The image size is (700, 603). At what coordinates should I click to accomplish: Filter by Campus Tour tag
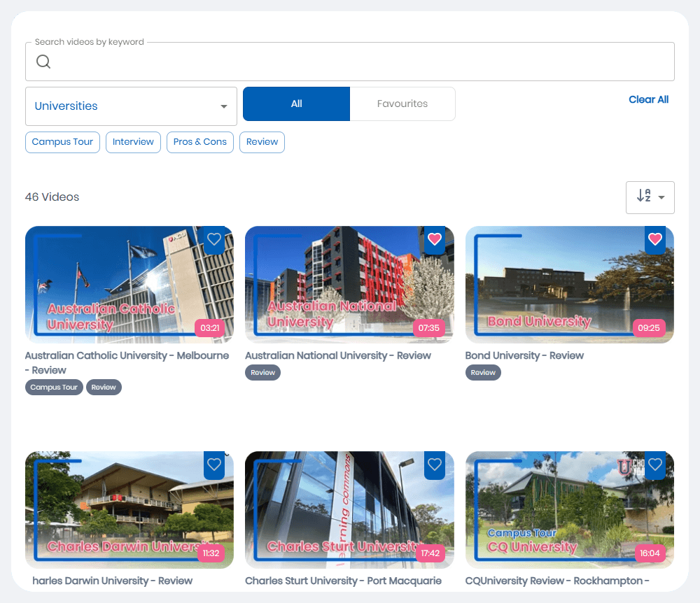(x=62, y=142)
